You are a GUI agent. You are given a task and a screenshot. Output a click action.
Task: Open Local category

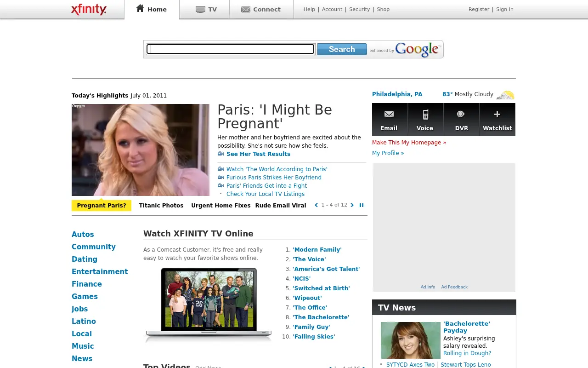click(x=82, y=334)
